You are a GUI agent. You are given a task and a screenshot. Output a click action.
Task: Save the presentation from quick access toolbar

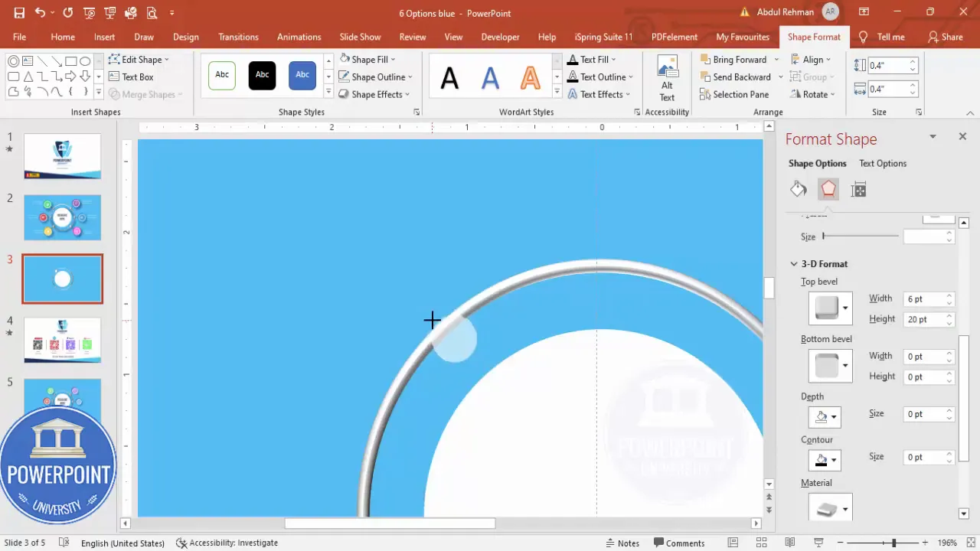tap(19, 13)
